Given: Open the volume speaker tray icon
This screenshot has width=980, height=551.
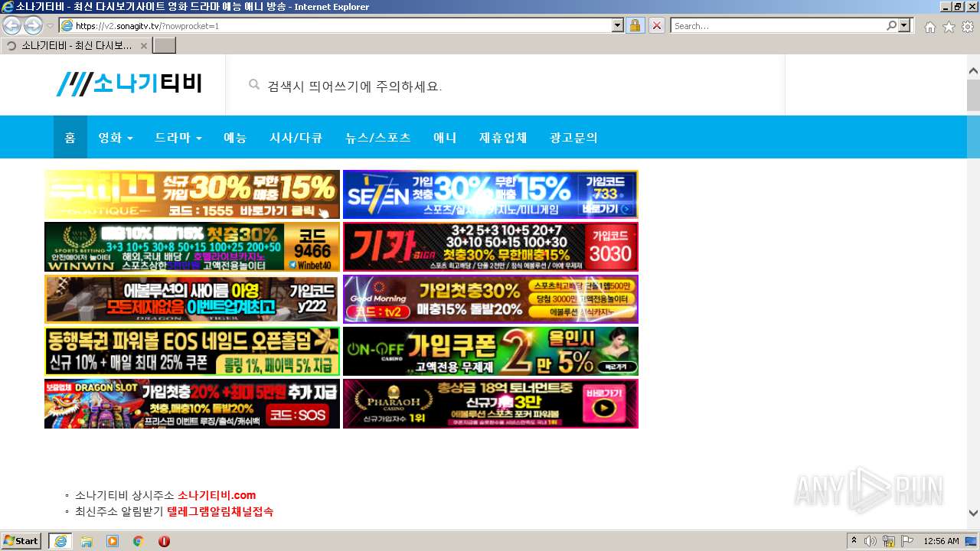Looking at the screenshot, I should [x=871, y=541].
